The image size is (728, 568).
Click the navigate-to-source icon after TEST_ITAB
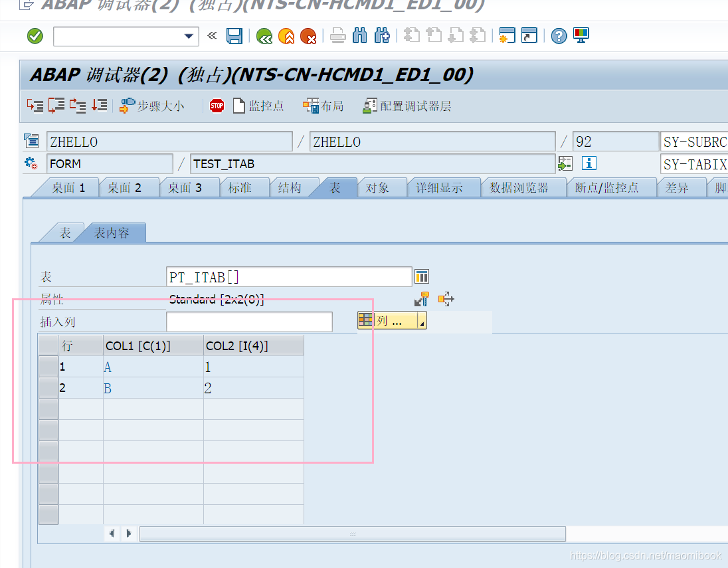pos(565,163)
